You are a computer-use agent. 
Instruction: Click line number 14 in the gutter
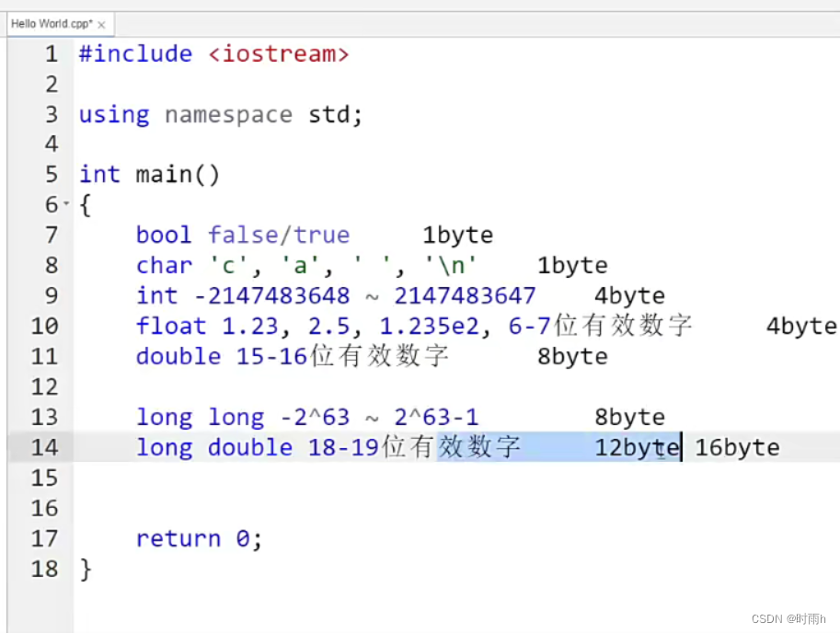pos(43,447)
